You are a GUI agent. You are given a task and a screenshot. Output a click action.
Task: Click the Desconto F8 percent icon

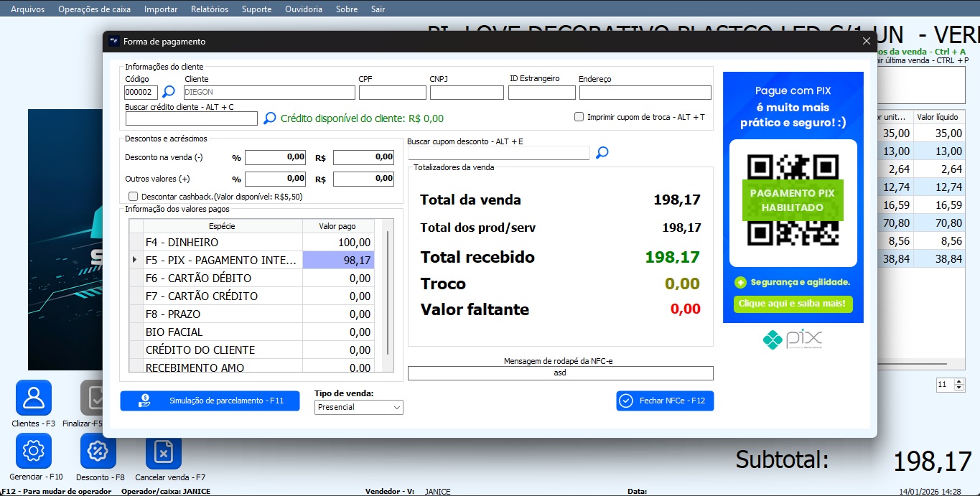pyautogui.click(x=98, y=451)
